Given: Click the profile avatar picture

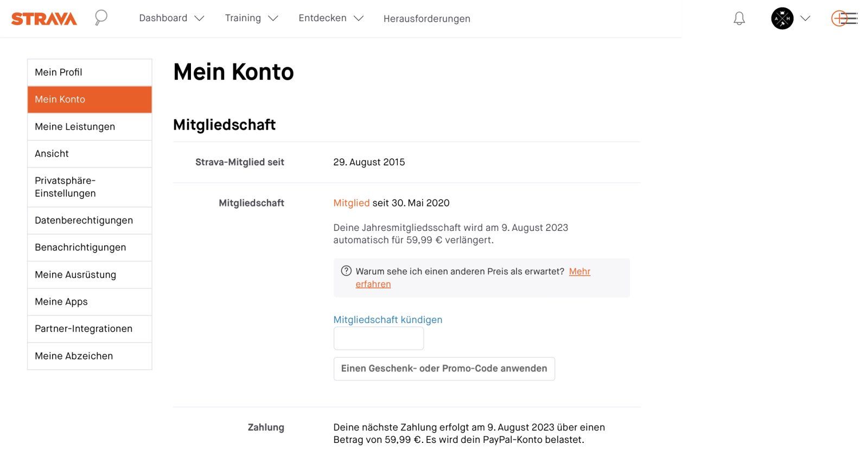Looking at the screenshot, I should (782, 18).
